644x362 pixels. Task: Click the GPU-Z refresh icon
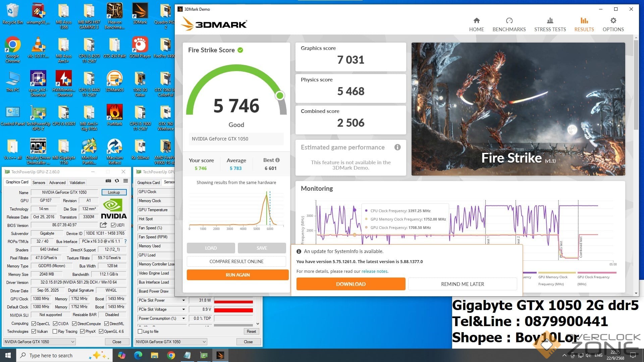(117, 181)
